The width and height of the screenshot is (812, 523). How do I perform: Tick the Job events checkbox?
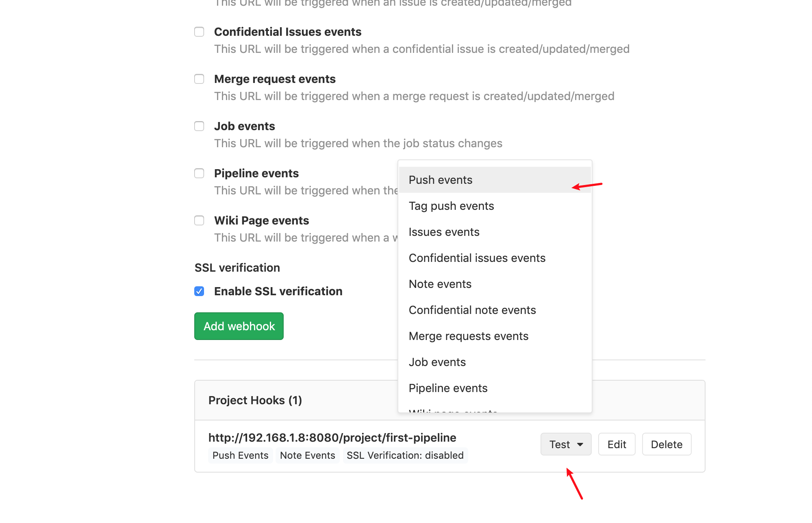point(199,126)
